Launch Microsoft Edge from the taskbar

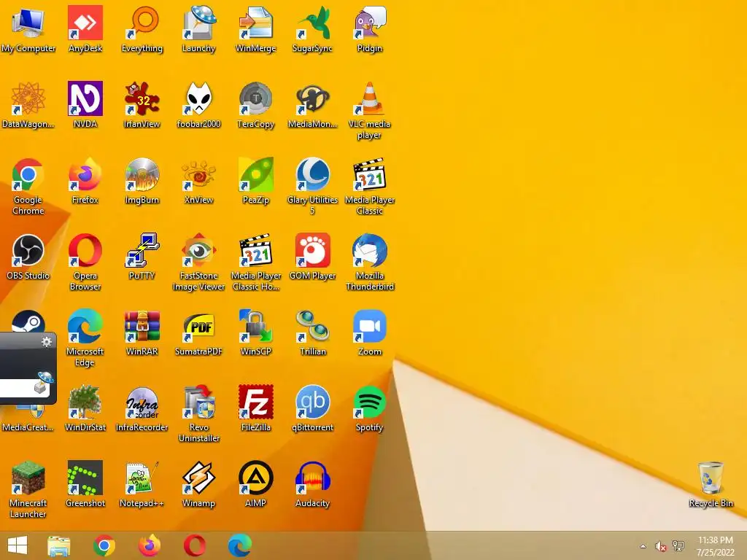pos(239,545)
